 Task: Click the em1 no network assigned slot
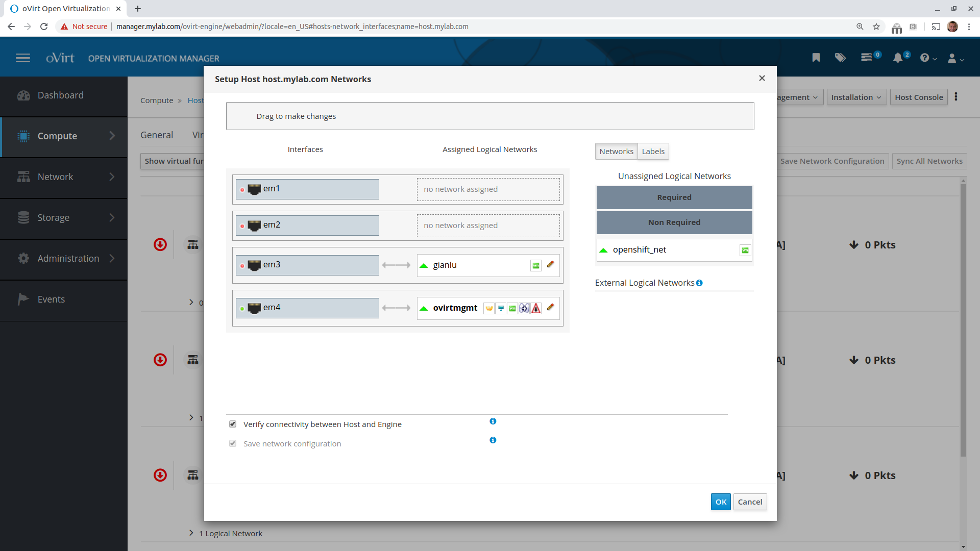coord(488,189)
